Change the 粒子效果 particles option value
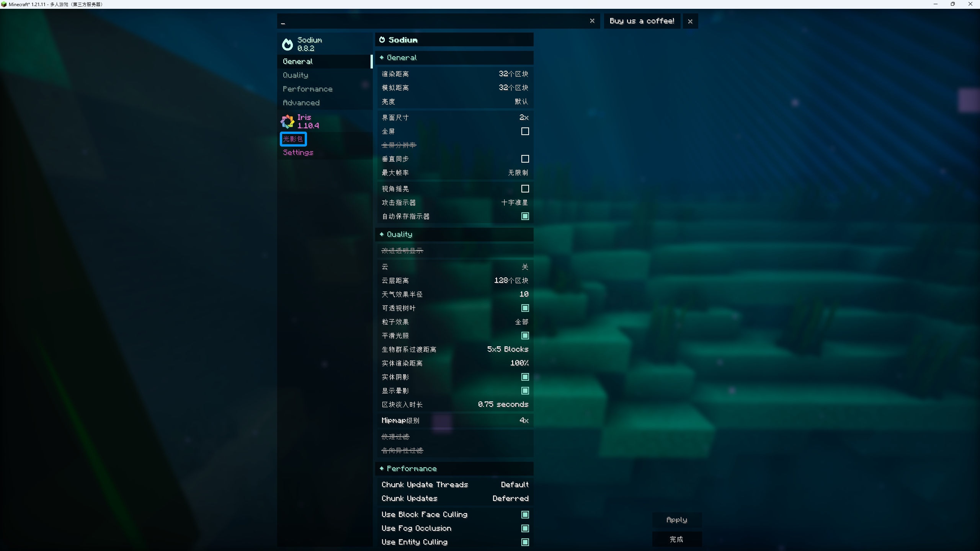Image resolution: width=980 pixels, height=551 pixels. 521,322
